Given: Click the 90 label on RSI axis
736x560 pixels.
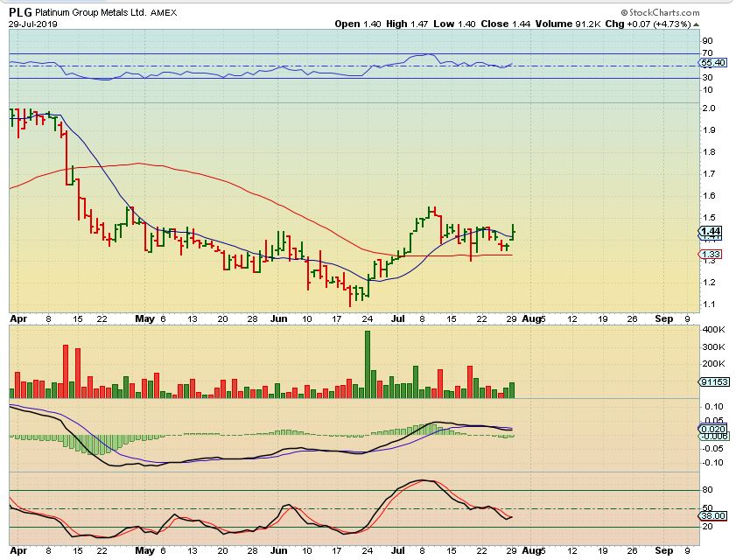Looking at the screenshot, I should pyautogui.click(x=707, y=41).
